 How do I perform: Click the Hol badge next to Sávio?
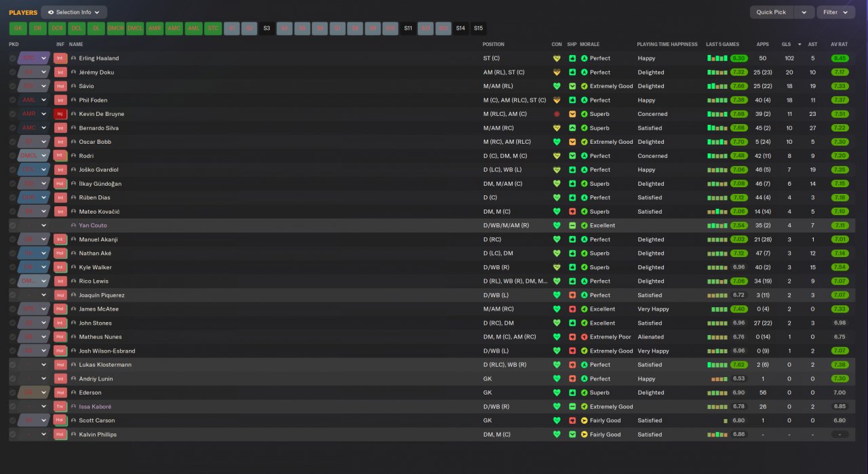pyautogui.click(x=60, y=86)
